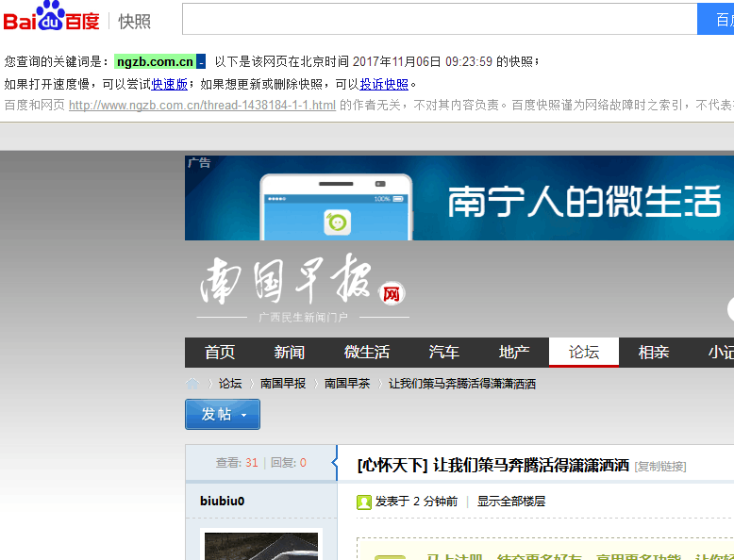Open the 微生活 navigation item
Screen dimensions: 734x560
click(x=367, y=352)
